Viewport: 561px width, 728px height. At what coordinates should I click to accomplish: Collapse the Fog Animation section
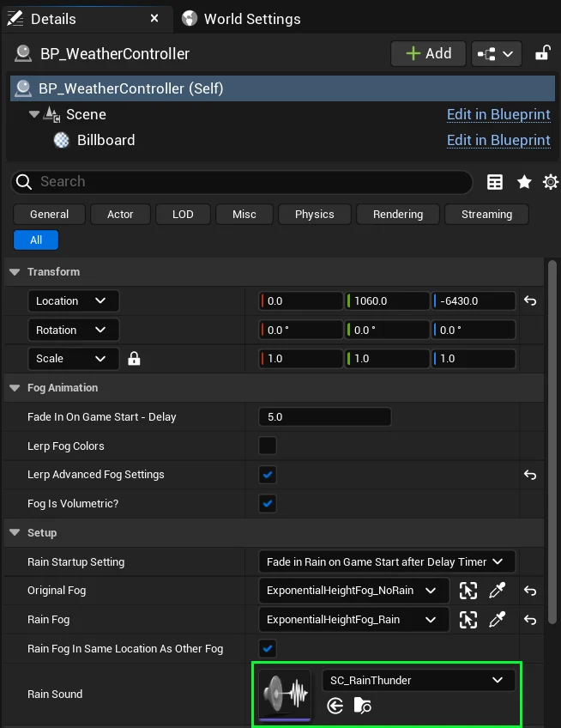pyautogui.click(x=15, y=388)
